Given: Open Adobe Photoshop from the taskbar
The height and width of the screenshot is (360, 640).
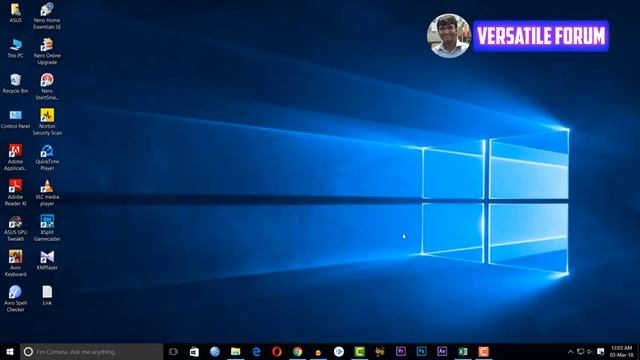Looking at the screenshot, I should coord(421,351).
